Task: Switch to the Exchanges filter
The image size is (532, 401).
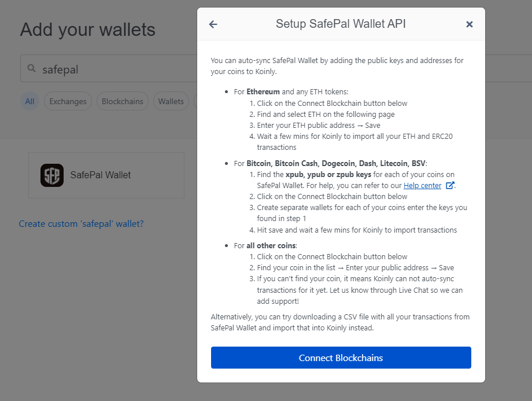Action: click(x=68, y=101)
